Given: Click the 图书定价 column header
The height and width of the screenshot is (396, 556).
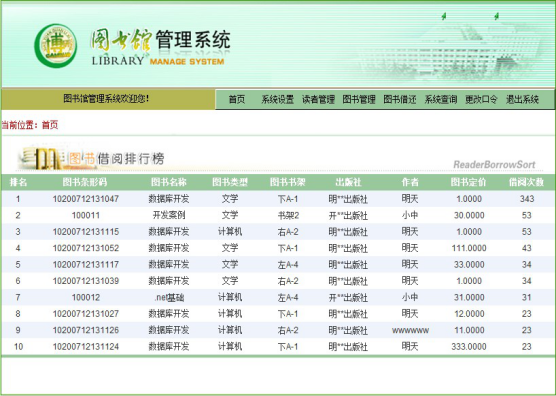Looking at the screenshot, I should click(468, 182).
